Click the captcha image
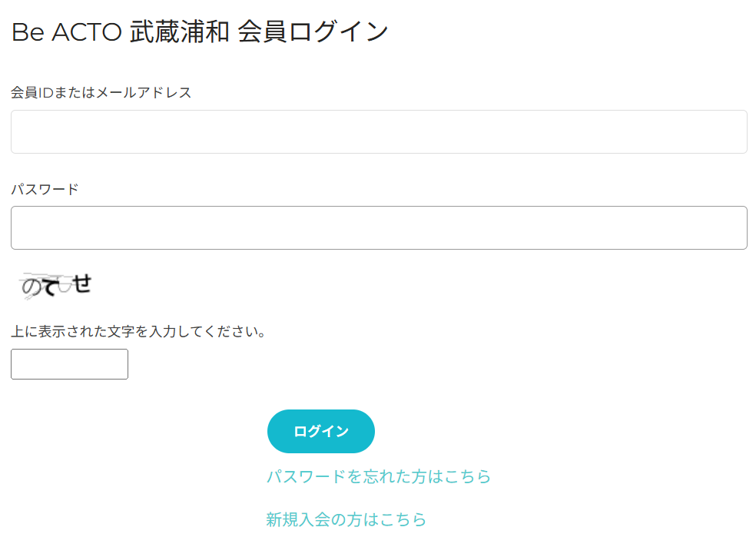The width and height of the screenshot is (756, 547). (56, 285)
